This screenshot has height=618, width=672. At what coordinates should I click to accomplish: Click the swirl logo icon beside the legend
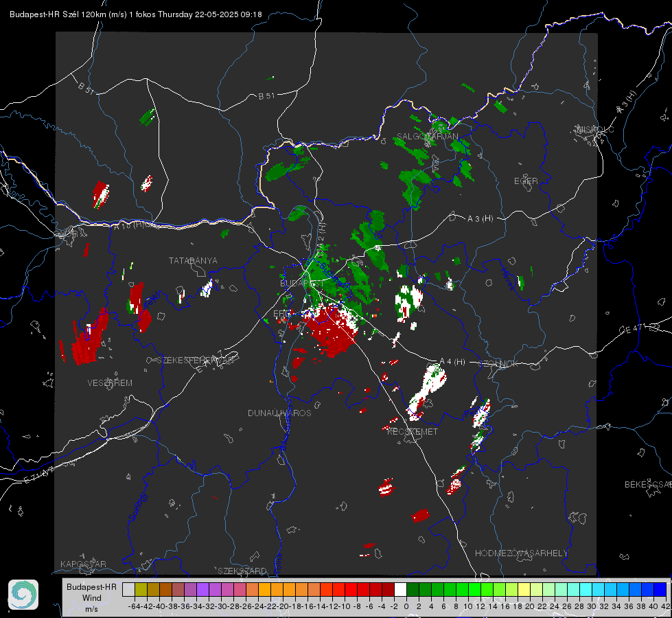coord(23,595)
